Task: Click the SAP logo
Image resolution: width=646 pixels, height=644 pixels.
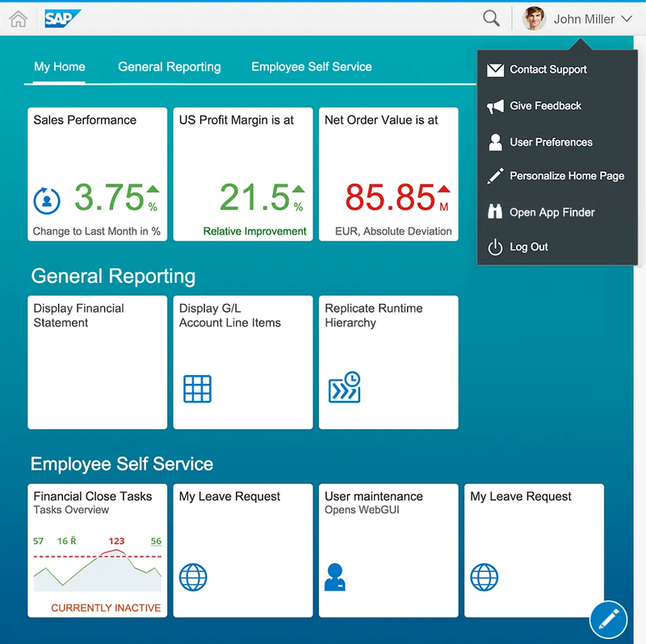Action: pos(62,19)
